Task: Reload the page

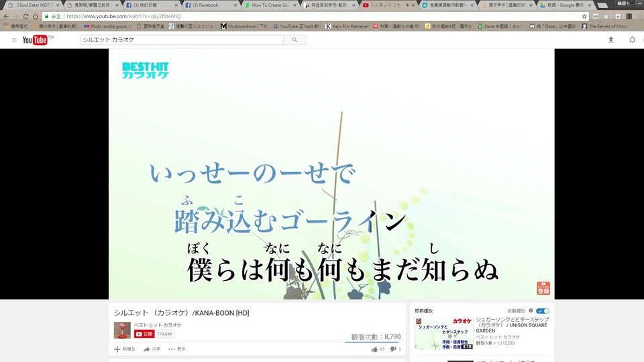Action: (25, 16)
